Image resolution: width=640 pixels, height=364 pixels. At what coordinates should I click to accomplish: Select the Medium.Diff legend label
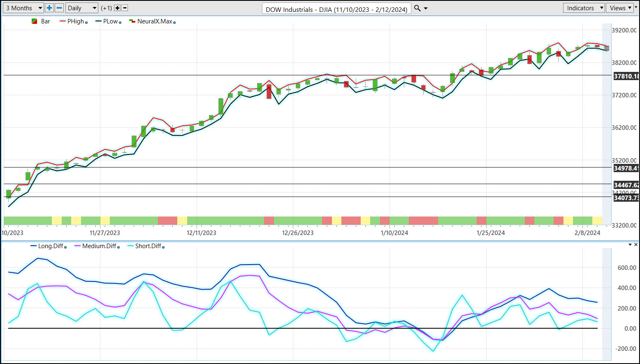pyautogui.click(x=99, y=246)
